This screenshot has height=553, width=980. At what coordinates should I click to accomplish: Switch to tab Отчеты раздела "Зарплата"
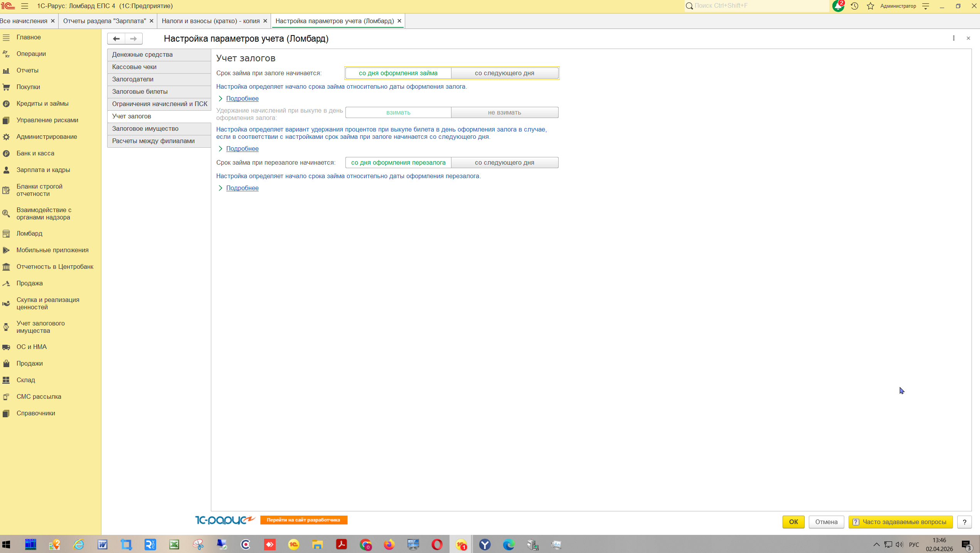point(104,21)
